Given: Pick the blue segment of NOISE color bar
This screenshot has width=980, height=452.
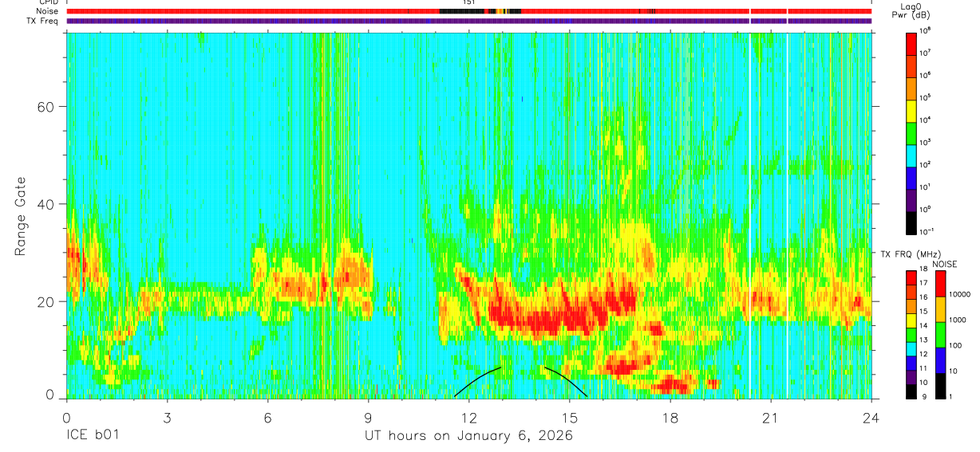Looking at the screenshot, I should click(x=941, y=360).
